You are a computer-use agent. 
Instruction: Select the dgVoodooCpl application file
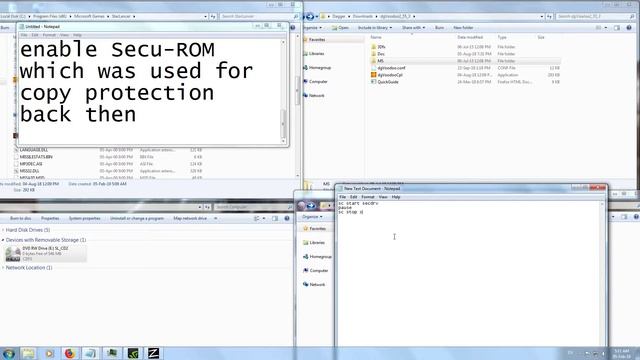[387, 75]
